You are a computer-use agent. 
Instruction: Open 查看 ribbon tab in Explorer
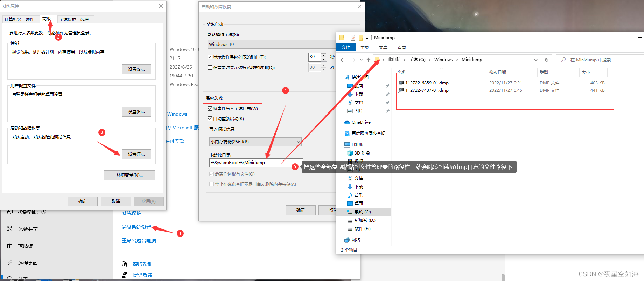coord(402,47)
